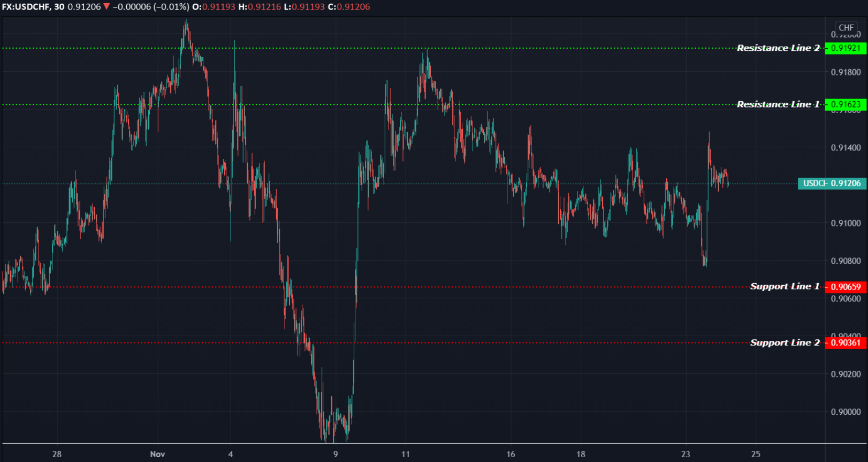Click the 0.90200 price axis label
Image resolution: width=868 pixels, height=462 pixels.
pos(846,374)
